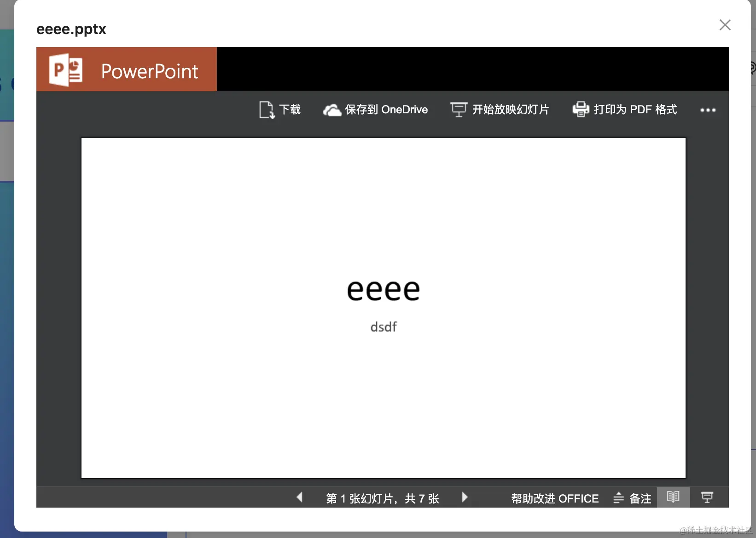Click the OneDrive cloud icon
The height and width of the screenshot is (538, 756).
click(332, 110)
